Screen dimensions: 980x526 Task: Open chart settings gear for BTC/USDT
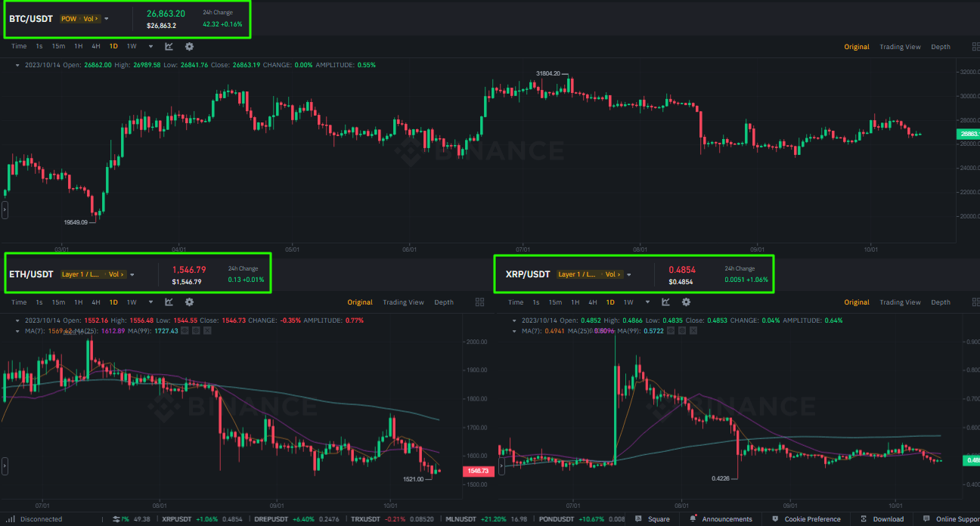point(189,46)
